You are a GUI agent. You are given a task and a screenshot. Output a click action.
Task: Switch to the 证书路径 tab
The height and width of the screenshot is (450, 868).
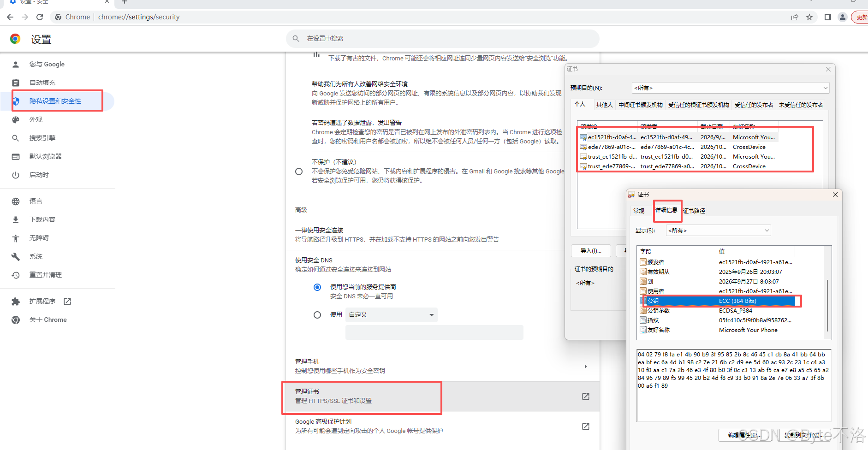coord(694,211)
